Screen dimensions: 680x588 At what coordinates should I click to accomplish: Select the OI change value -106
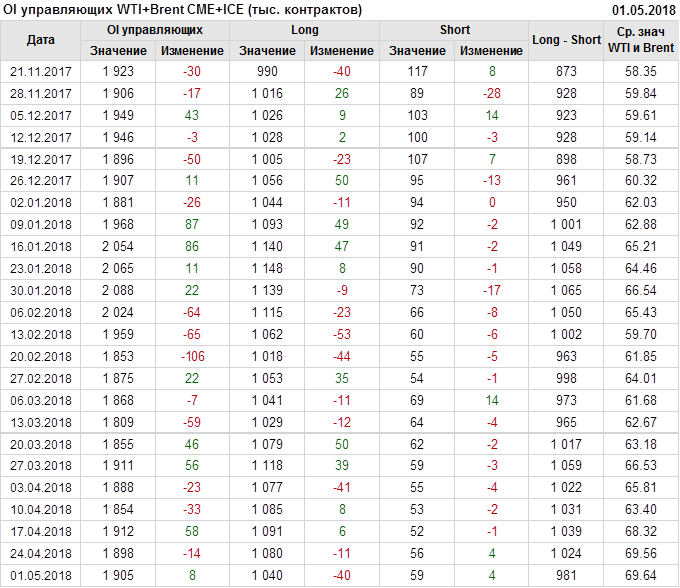click(x=192, y=357)
